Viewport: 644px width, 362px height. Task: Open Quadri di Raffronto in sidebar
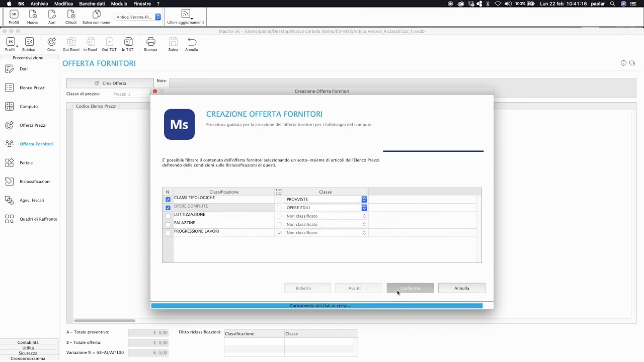(38, 219)
